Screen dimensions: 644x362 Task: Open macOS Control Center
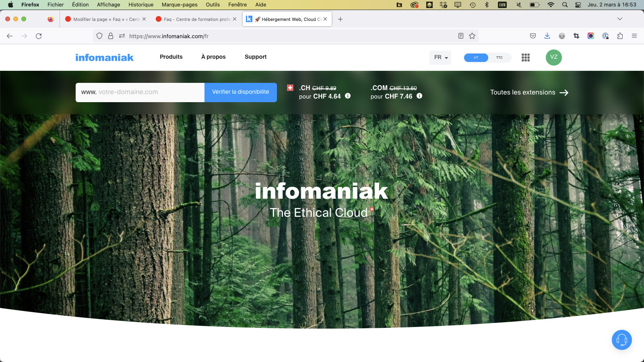[578, 5]
